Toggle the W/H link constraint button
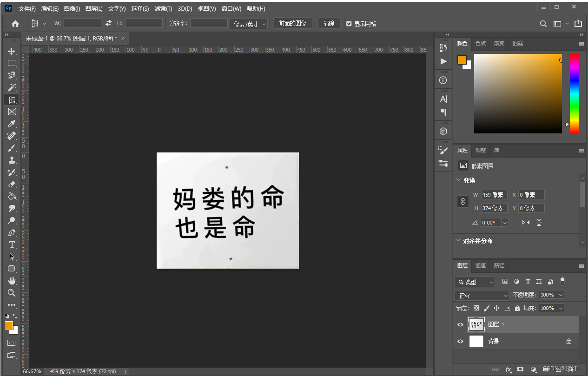Image resolution: width=588 pixels, height=376 pixels. 462,201
